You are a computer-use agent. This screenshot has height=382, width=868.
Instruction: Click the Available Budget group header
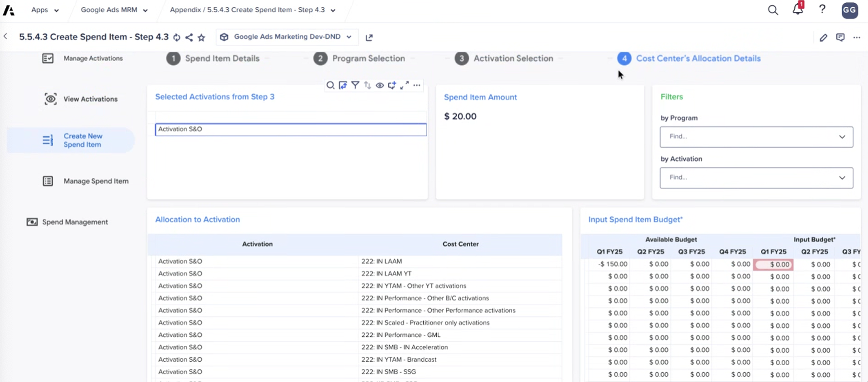pyautogui.click(x=671, y=239)
